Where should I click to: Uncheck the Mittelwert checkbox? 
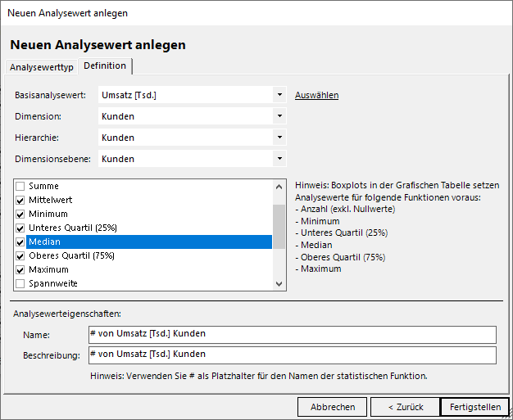[x=20, y=200]
